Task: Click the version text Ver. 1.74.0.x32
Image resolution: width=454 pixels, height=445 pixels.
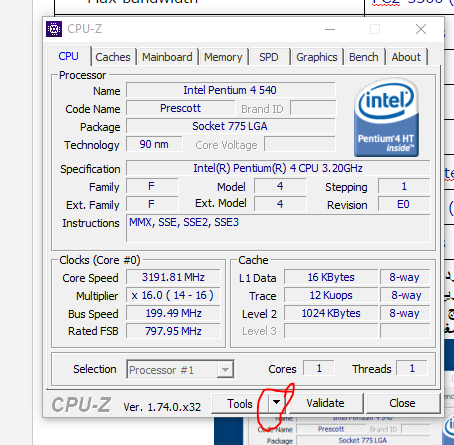Action: point(162,407)
